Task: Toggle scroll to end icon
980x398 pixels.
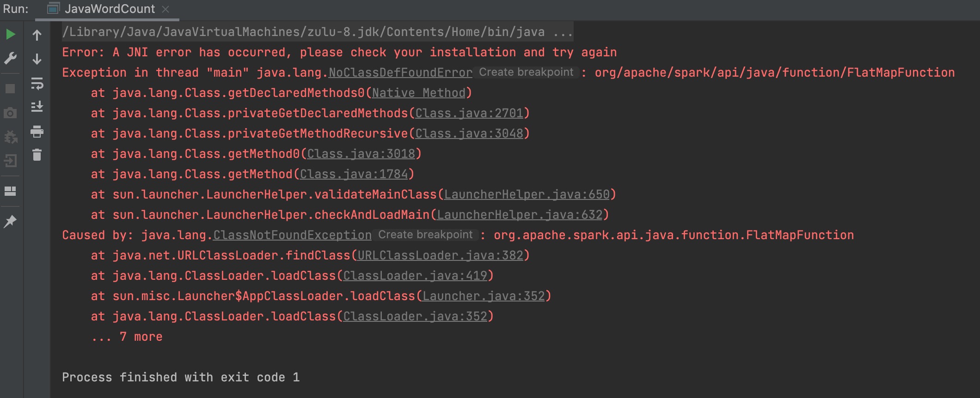Action: point(37,107)
